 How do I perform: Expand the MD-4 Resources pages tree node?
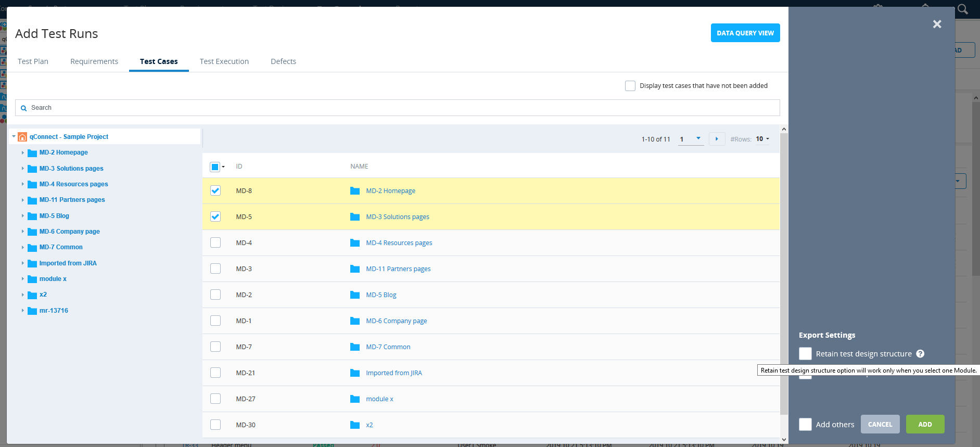pos(22,184)
